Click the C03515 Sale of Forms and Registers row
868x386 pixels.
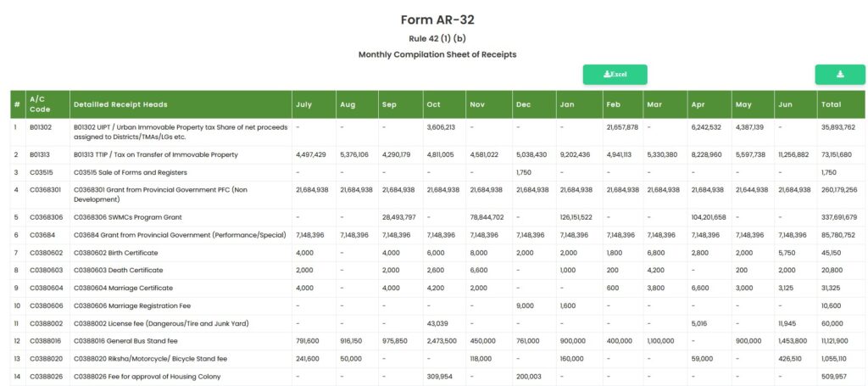[437, 173]
